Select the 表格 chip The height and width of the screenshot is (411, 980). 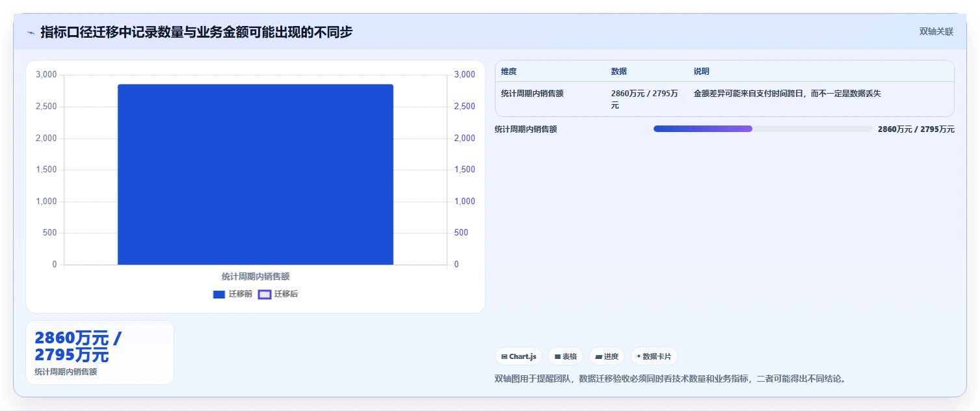(x=566, y=356)
